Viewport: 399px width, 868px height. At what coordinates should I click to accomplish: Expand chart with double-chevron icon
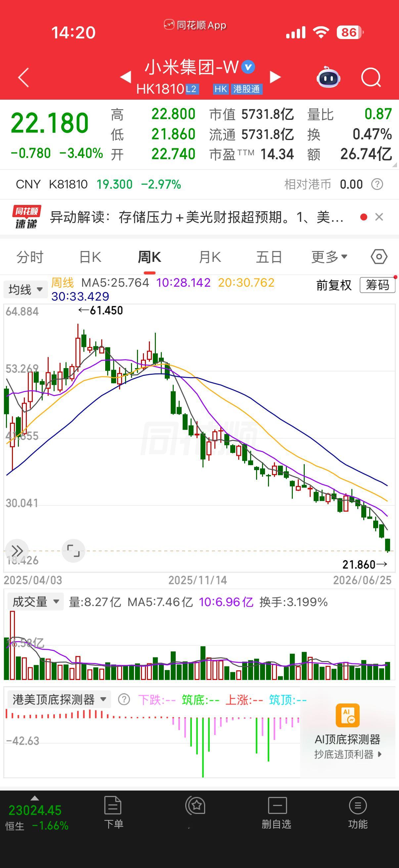point(17,551)
